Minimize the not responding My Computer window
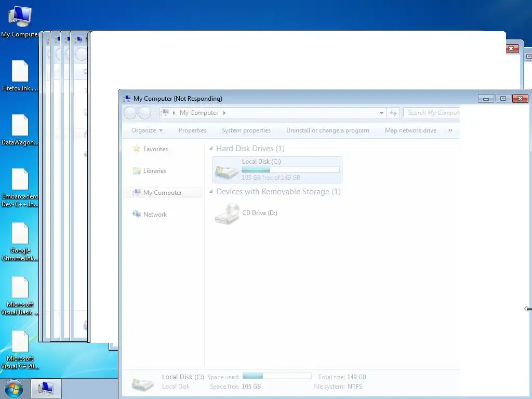The image size is (532, 399). coord(486,98)
